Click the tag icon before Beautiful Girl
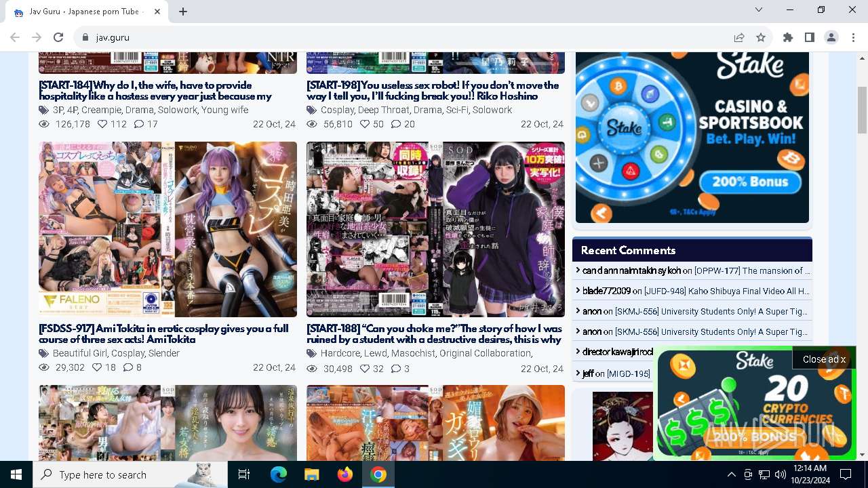This screenshot has height=488, width=868. [x=43, y=353]
